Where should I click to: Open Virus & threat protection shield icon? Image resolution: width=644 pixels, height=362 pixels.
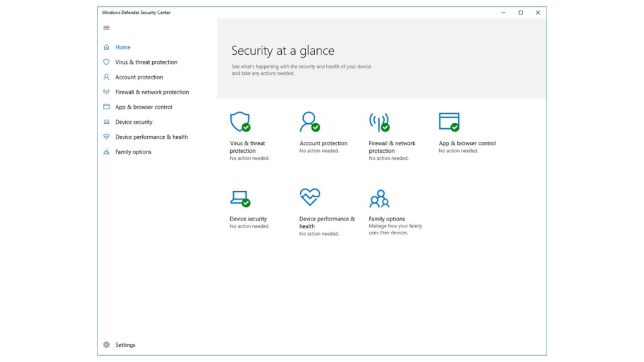(x=240, y=121)
